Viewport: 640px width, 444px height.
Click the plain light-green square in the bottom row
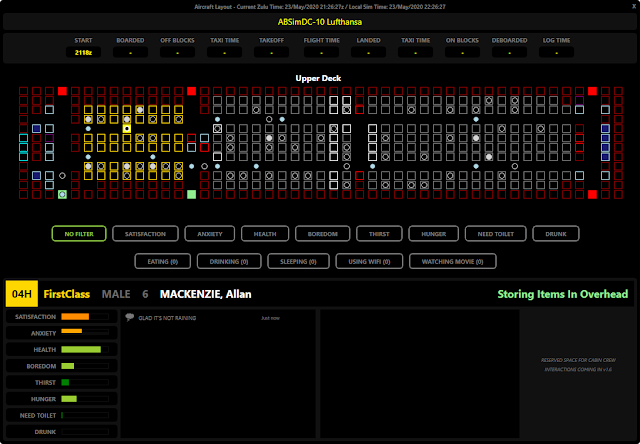pos(191,194)
